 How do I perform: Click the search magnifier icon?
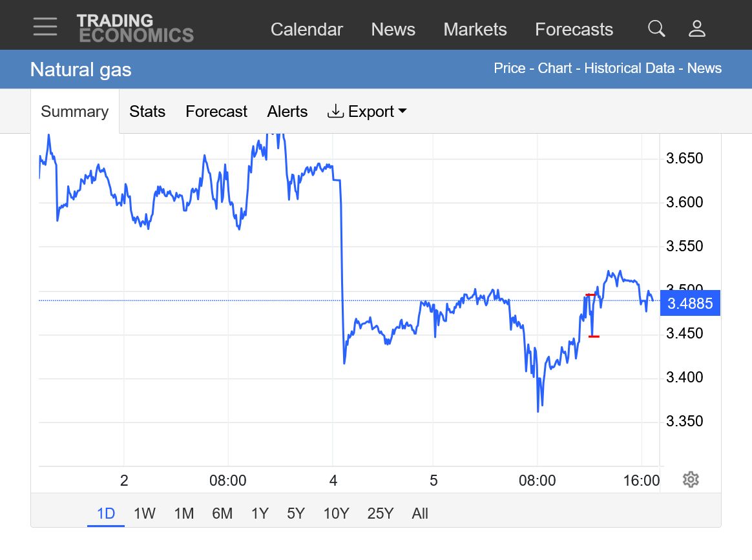[x=656, y=28]
